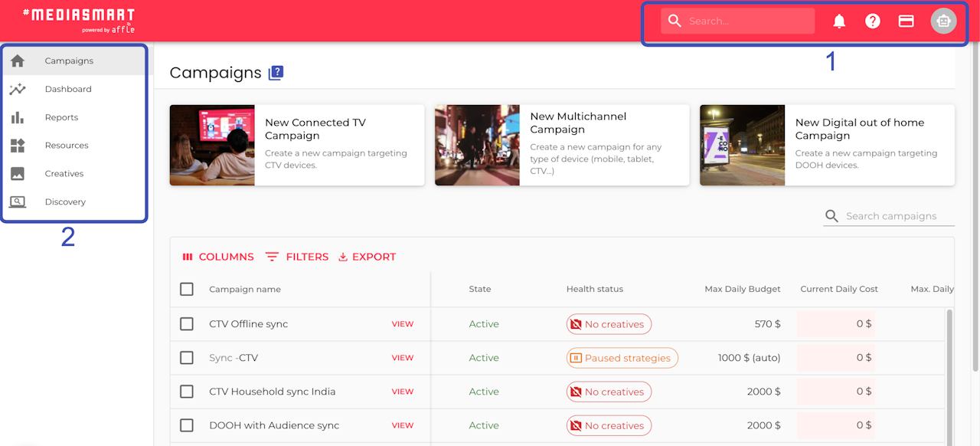Click the help question mark icon
The image size is (980, 446).
pos(873,21)
